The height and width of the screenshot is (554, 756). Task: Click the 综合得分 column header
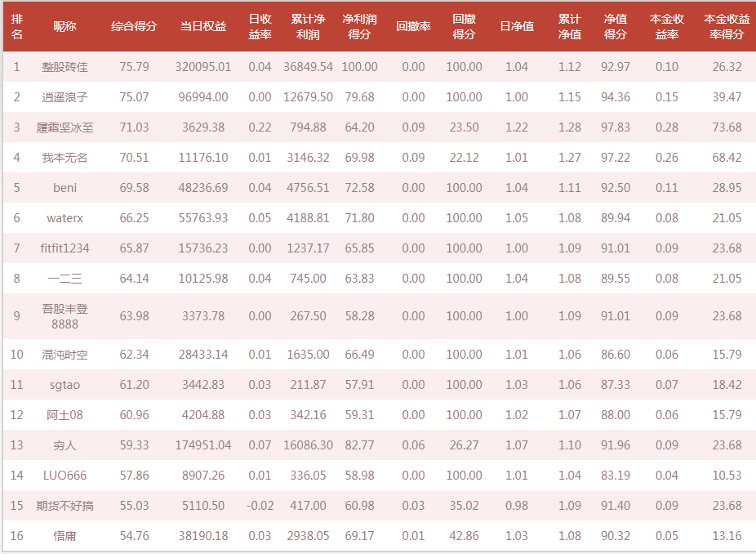[x=134, y=26]
